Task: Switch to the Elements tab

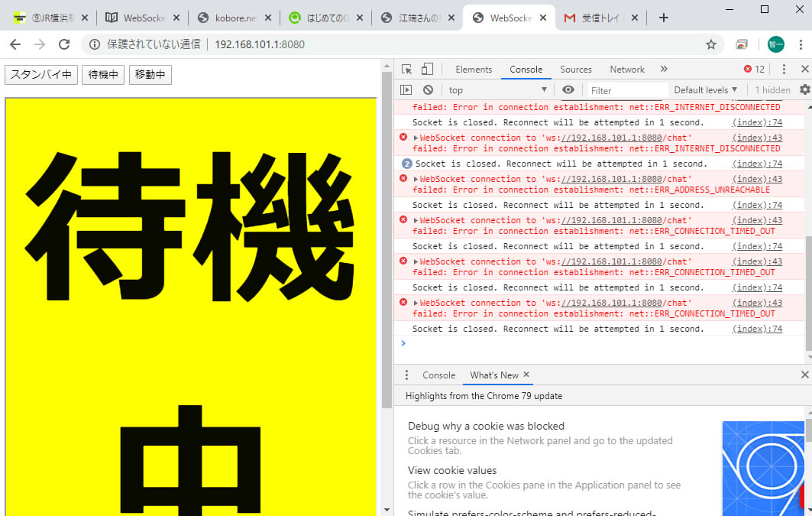Action: (x=474, y=70)
